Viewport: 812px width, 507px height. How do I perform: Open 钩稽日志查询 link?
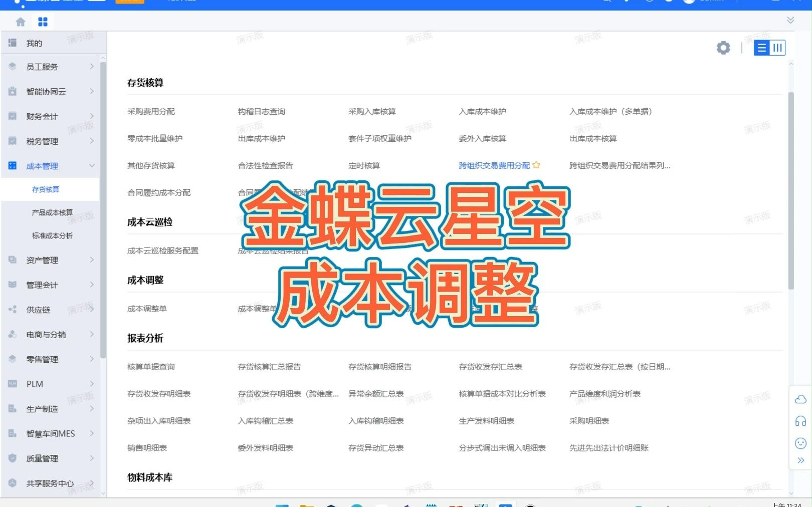[x=262, y=111]
